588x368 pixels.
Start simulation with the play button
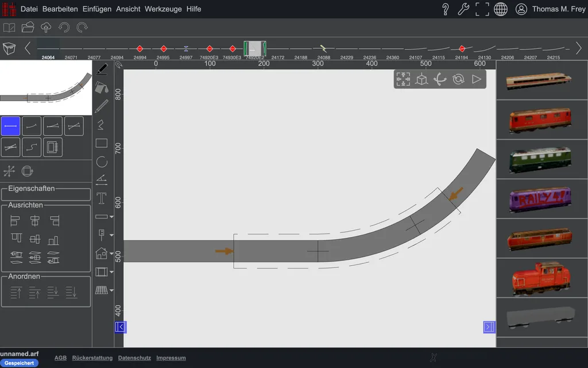pyautogui.click(x=477, y=79)
